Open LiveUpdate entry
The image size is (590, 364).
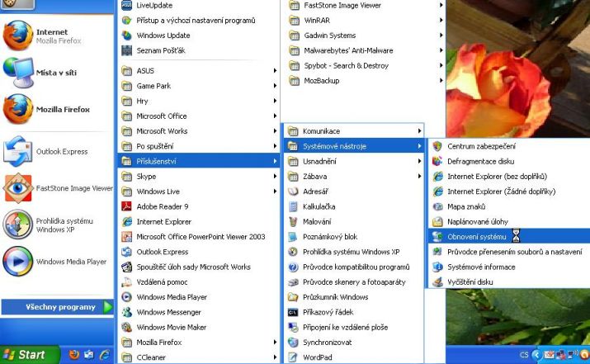point(199,5)
